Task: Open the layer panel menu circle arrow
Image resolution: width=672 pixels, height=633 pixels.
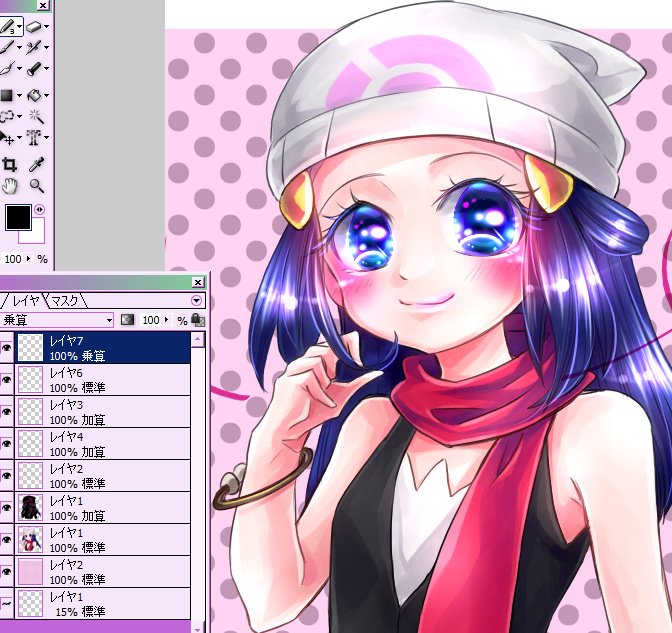Action: point(196,300)
